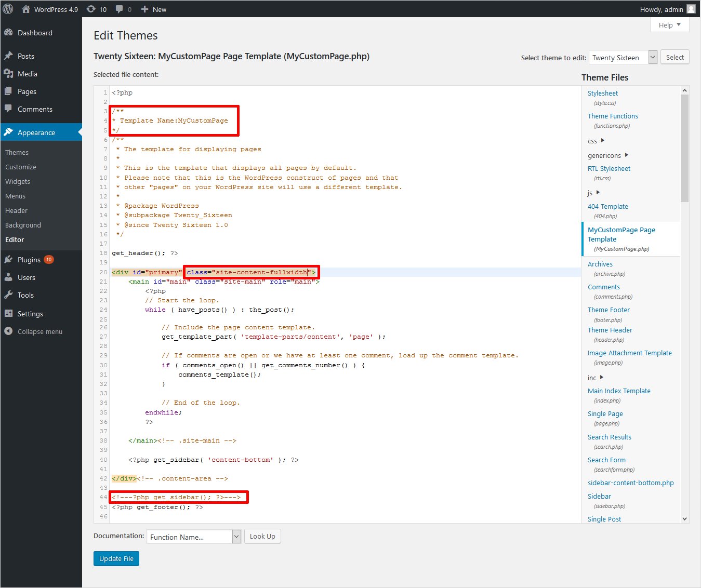Screen dimensions: 701x588
Task: Click the Settings sidebar icon
Action: tap(8, 314)
